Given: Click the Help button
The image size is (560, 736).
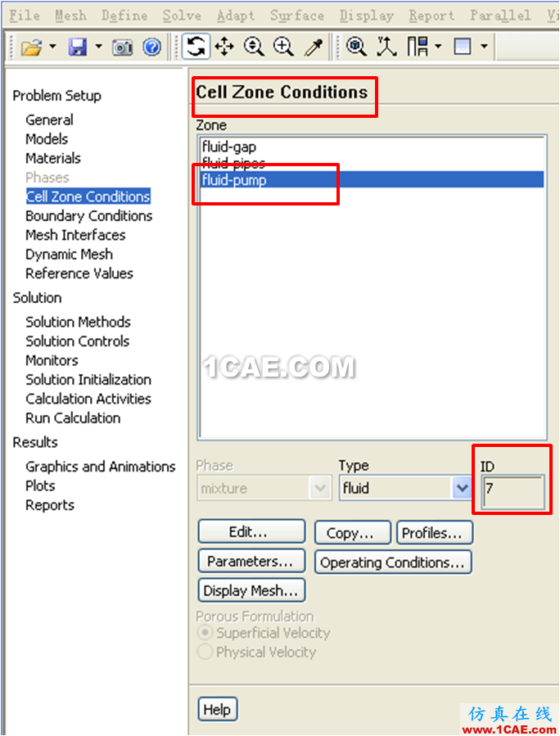Looking at the screenshot, I should (x=218, y=709).
